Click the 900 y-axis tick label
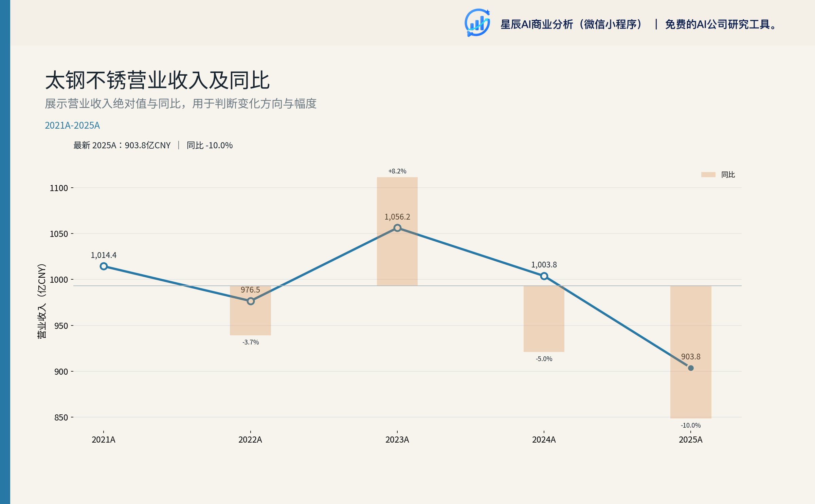The width and height of the screenshot is (815, 504). pos(61,372)
